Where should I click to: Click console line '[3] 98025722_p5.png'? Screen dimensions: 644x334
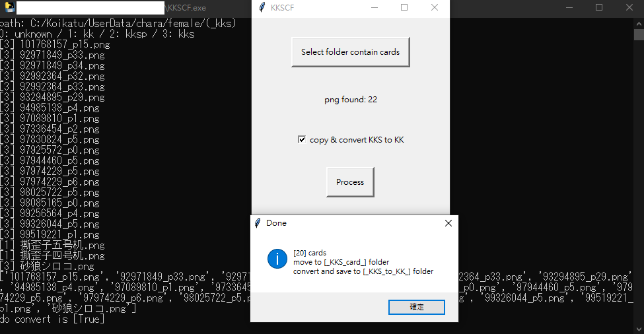50,193
